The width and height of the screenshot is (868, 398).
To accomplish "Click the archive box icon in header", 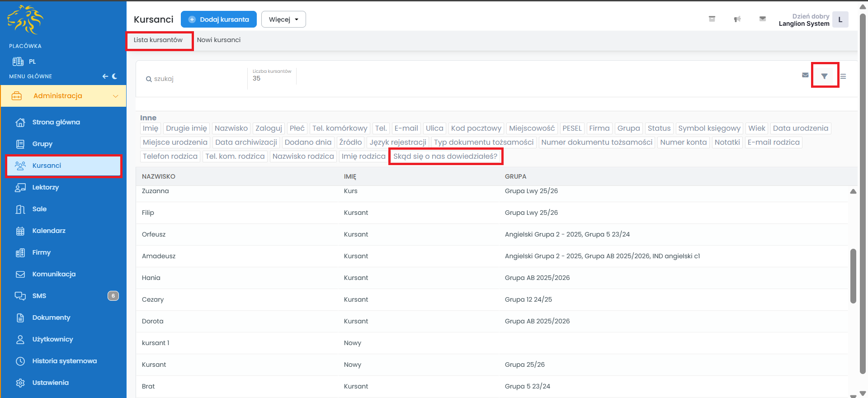I will tap(712, 19).
